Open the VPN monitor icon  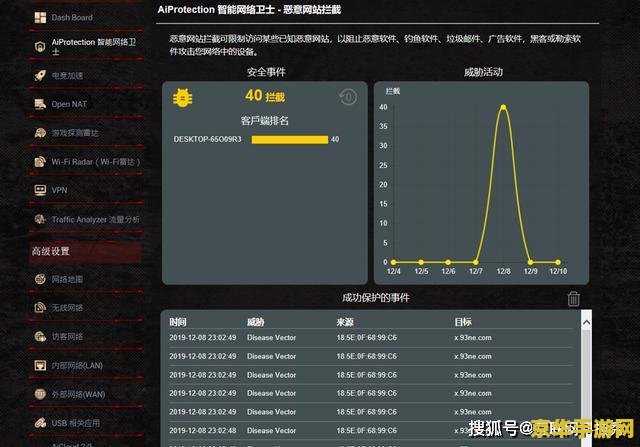coord(40,190)
